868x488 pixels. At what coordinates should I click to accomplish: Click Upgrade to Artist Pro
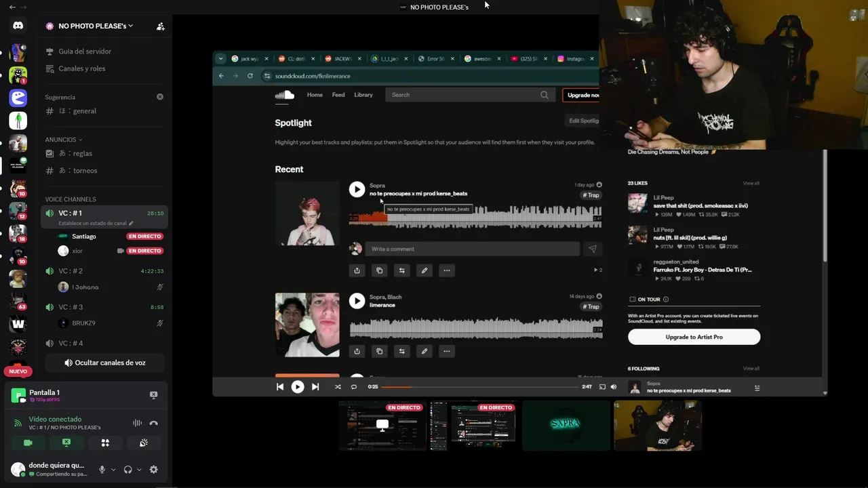[694, 337]
